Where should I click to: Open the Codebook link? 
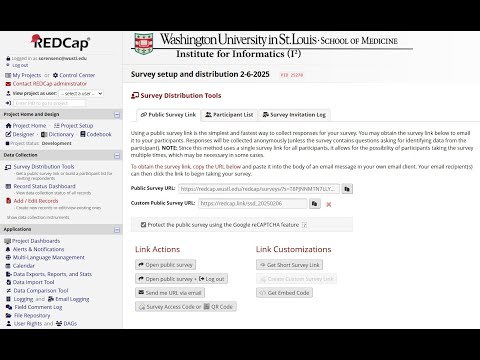(x=99, y=134)
